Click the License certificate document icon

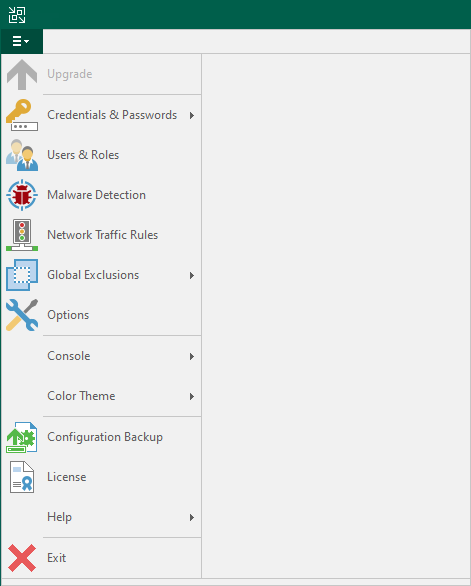(x=22, y=477)
